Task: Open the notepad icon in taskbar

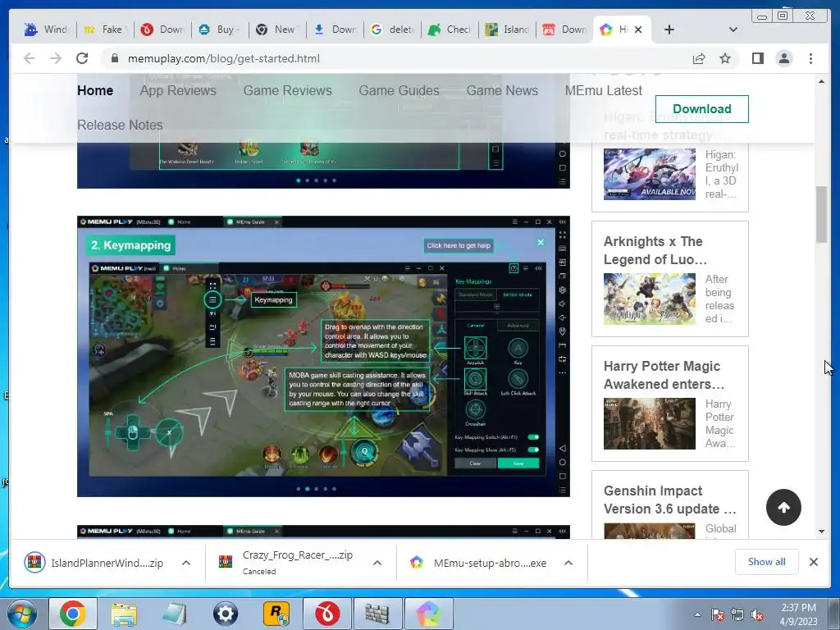Action: tap(175, 614)
